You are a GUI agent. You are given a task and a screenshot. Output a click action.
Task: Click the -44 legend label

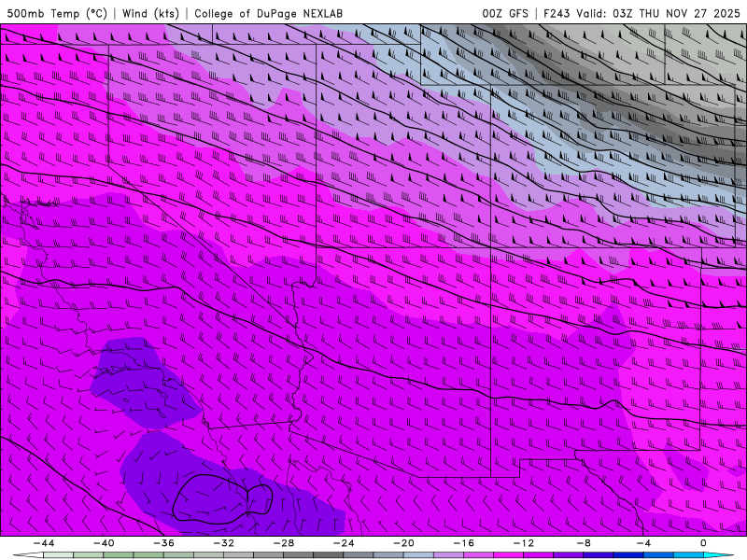pyautogui.click(x=44, y=543)
